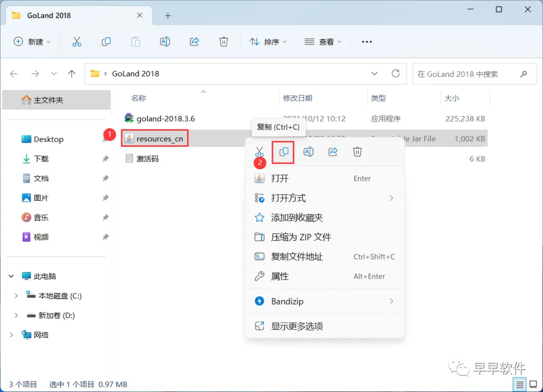Open the 查看 view dropdown
This screenshot has height=392, width=543.
pyautogui.click(x=323, y=42)
